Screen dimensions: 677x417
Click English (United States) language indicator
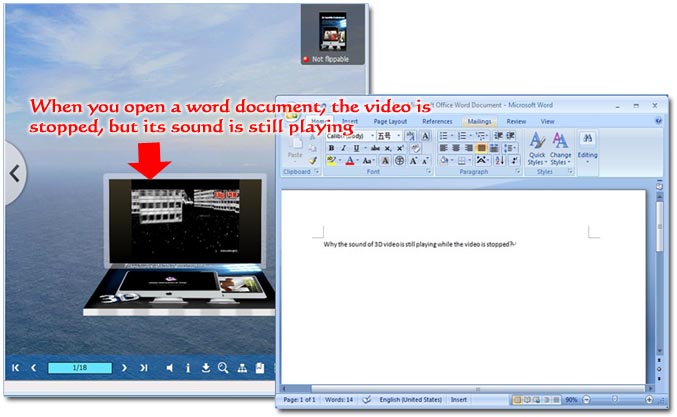[x=411, y=400]
